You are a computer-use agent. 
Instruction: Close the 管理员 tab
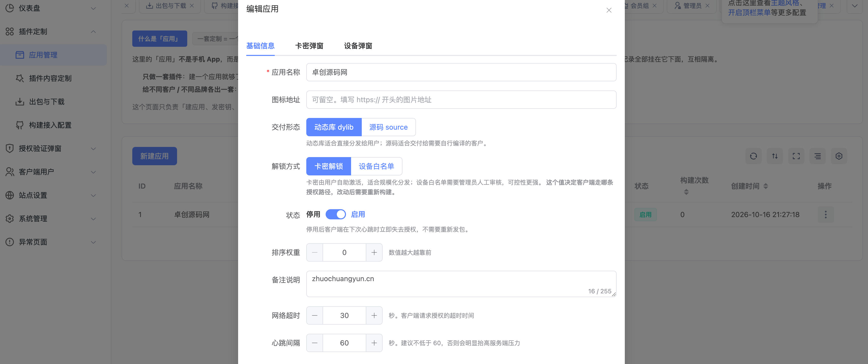[707, 6]
